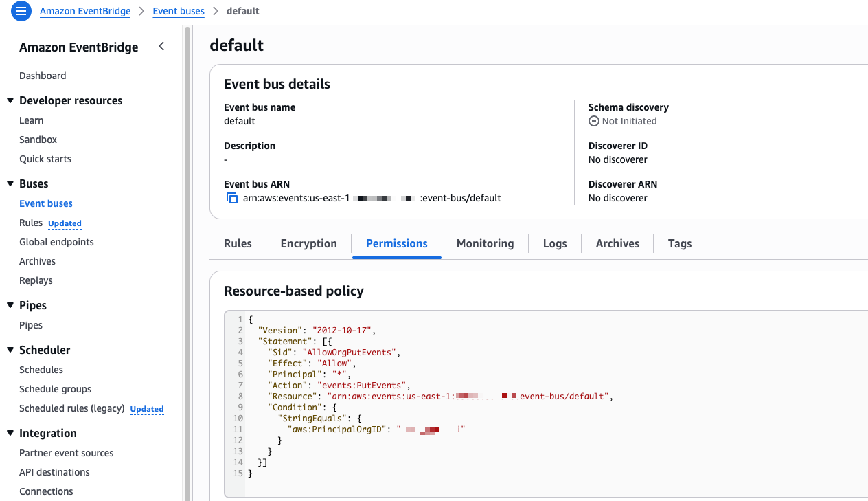Click line number 8 in the policy gutter
This screenshot has height=501, width=868.
coord(240,396)
